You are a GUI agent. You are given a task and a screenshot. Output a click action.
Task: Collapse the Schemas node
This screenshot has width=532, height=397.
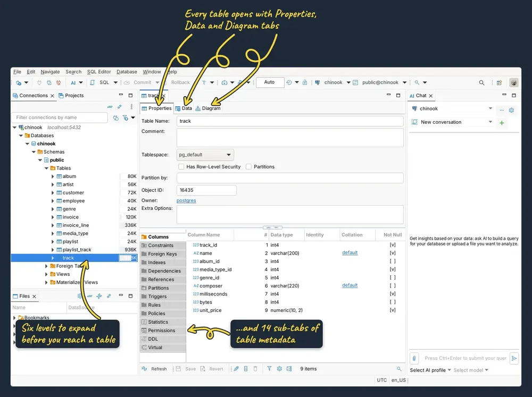coord(34,152)
